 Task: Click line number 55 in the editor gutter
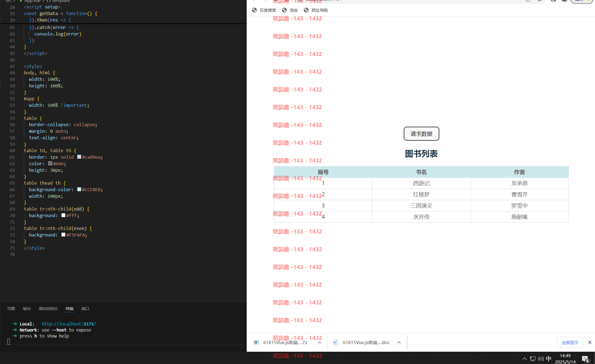(x=12, y=118)
